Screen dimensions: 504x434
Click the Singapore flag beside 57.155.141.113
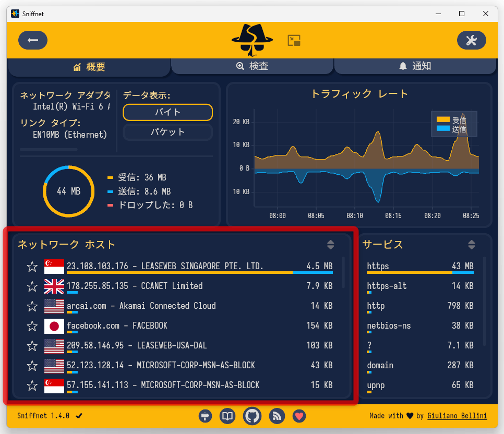tap(54, 385)
